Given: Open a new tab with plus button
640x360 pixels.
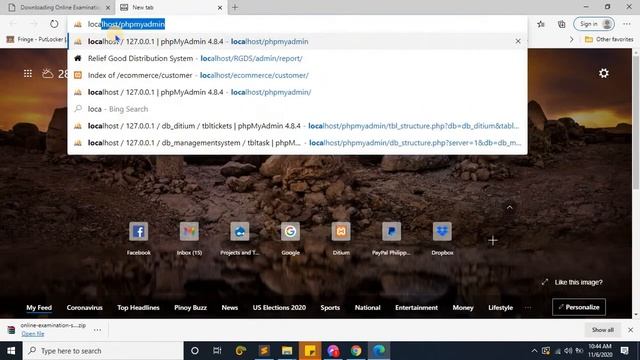Looking at the screenshot, I should (x=235, y=7).
